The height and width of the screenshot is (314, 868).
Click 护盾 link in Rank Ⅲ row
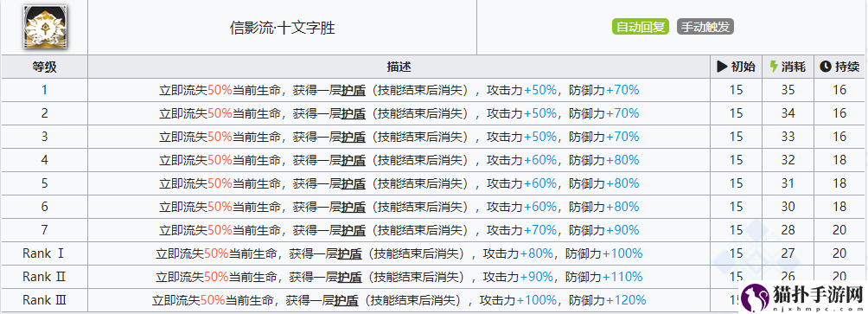347,301
